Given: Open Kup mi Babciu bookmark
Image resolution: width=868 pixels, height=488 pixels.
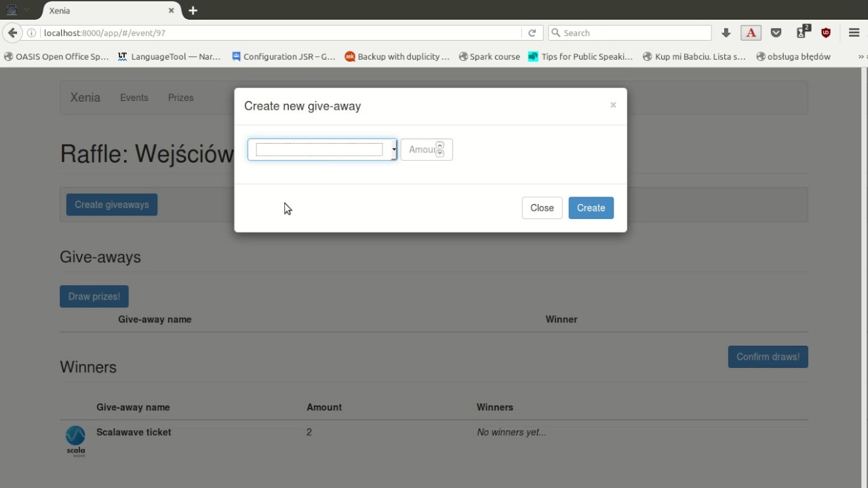Looking at the screenshot, I should point(694,57).
